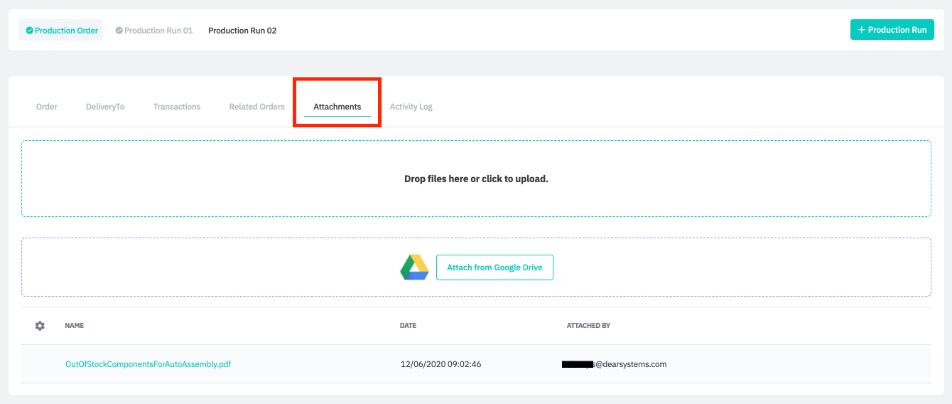Click the Google Drive logo icon
This screenshot has height=404, width=952.
pyautogui.click(x=414, y=267)
